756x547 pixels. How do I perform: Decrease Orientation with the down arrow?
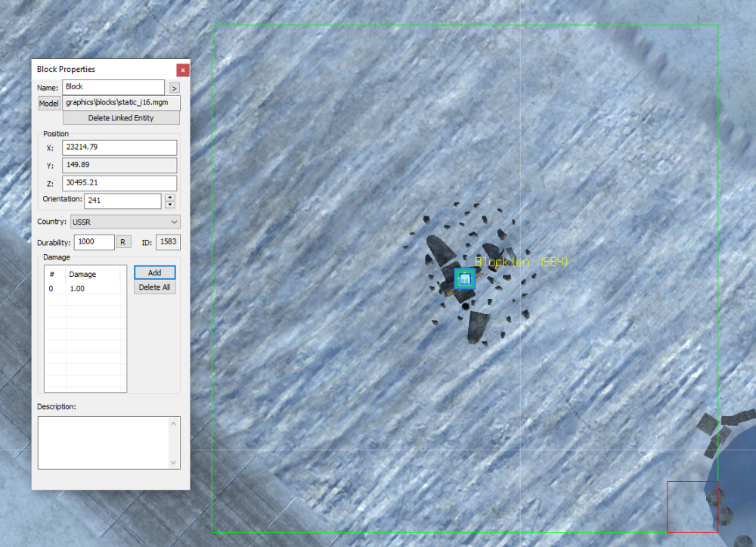click(x=170, y=204)
